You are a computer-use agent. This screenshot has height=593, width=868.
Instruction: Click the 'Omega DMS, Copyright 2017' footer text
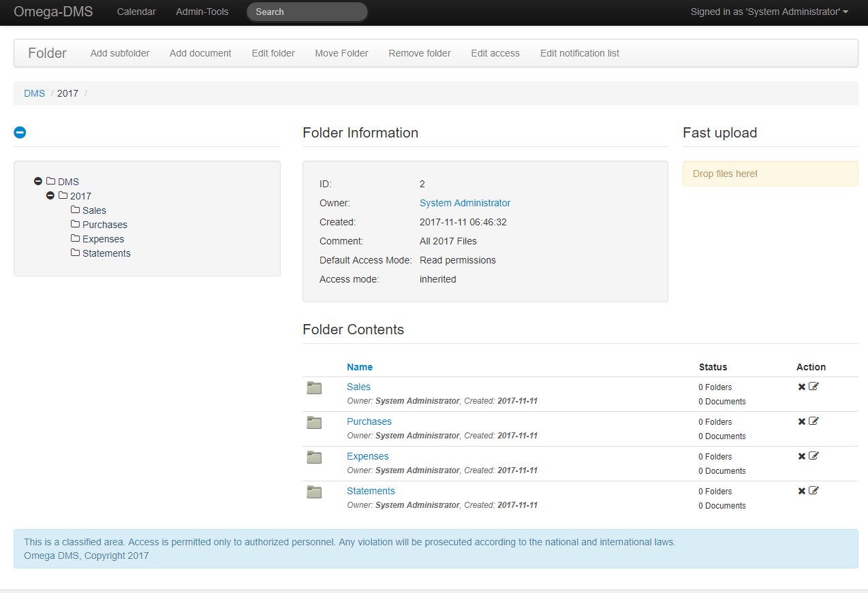87,556
